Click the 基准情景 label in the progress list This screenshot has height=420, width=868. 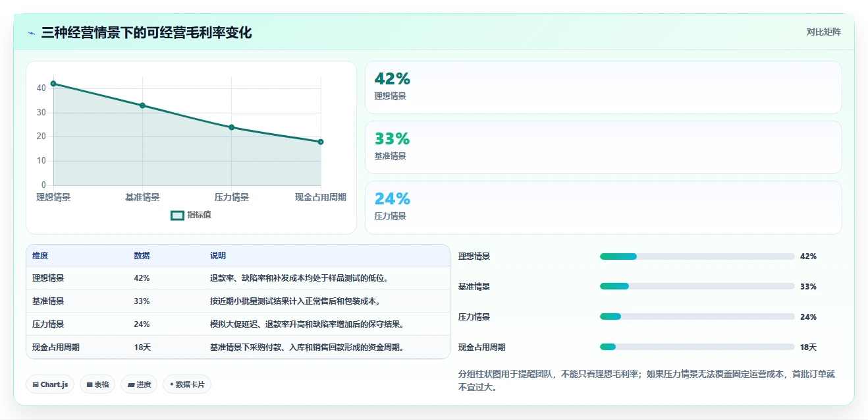point(474,287)
